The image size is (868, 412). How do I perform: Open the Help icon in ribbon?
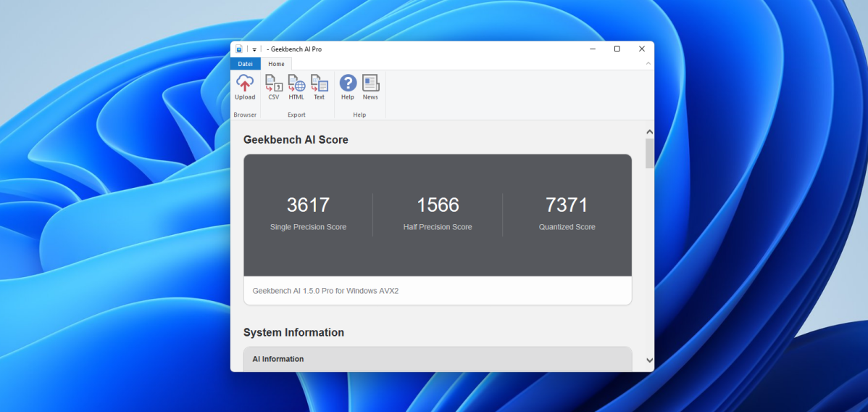click(x=348, y=83)
